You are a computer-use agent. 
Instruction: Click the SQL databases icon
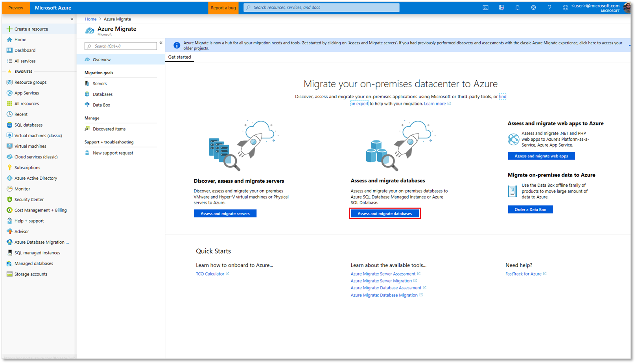pyautogui.click(x=9, y=125)
